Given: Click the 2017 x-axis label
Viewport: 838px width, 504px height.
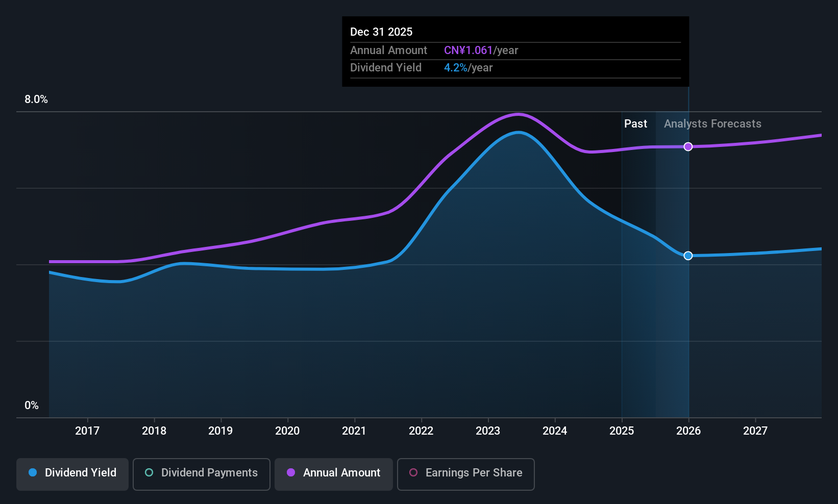Looking at the screenshot, I should pyautogui.click(x=87, y=431).
